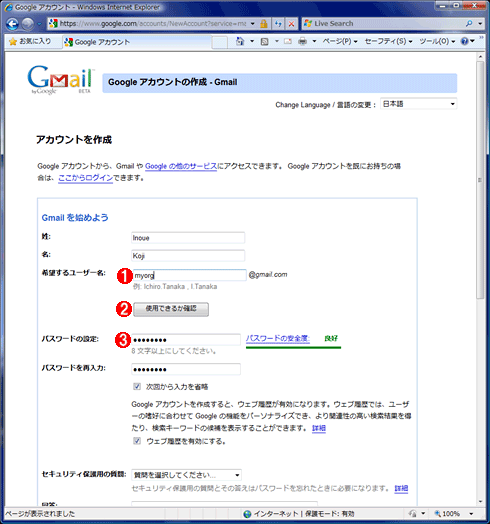Open the language selection dropdown 日本語
The height and width of the screenshot is (524, 490).
click(418, 104)
